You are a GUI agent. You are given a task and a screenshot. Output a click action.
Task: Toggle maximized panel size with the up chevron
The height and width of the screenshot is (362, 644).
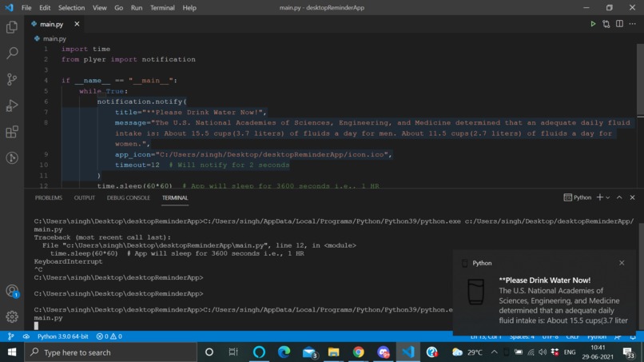[619, 197]
